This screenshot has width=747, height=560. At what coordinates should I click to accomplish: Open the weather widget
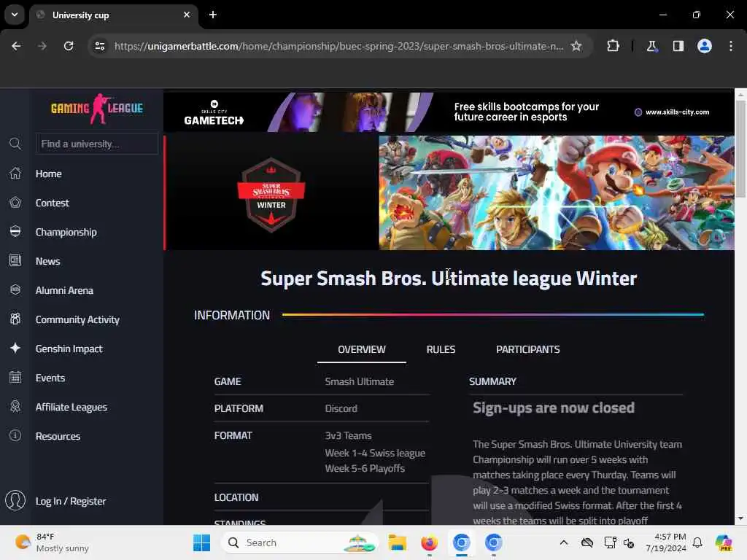(52, 542)
